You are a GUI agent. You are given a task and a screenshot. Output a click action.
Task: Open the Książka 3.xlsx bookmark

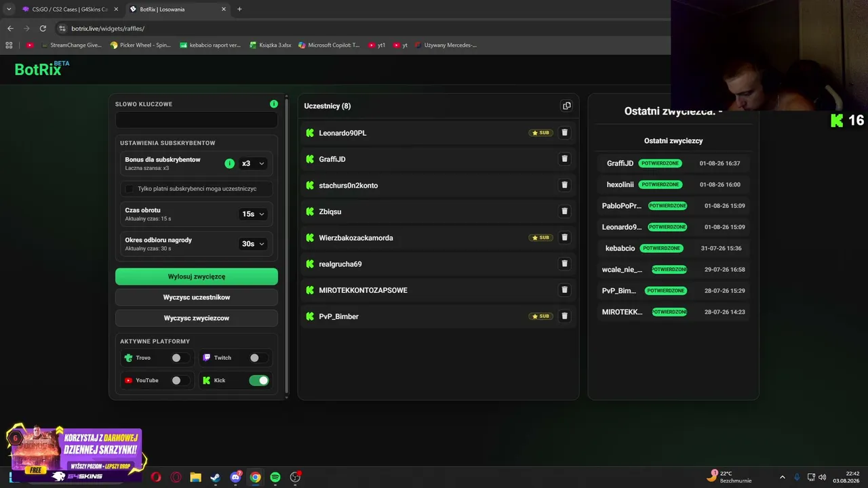pyautogui.click(x=271, y=45)
